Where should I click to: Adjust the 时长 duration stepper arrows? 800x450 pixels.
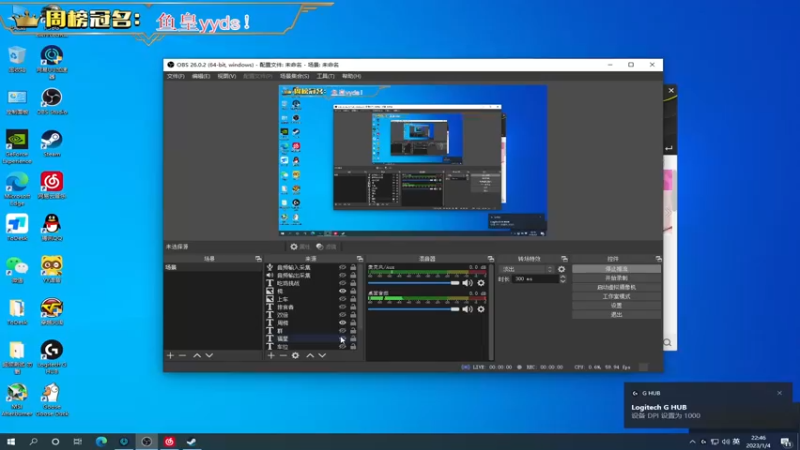pos(563,279)
